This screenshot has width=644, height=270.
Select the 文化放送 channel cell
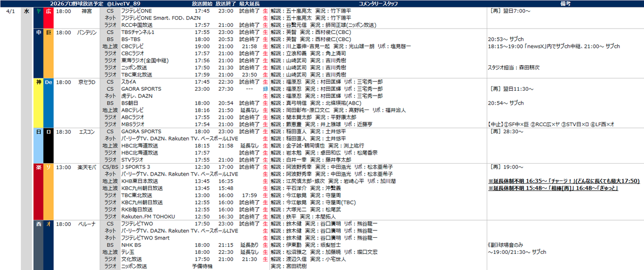coord(131,259)
